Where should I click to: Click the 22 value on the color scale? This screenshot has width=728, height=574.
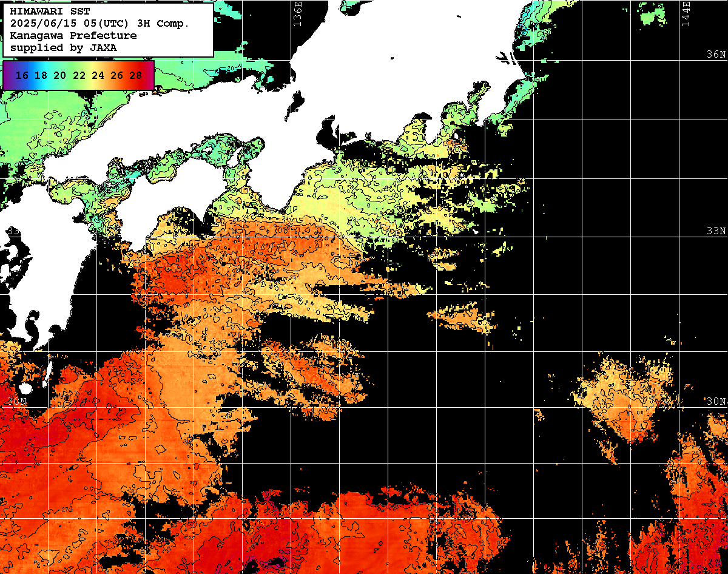click(79, 75)
